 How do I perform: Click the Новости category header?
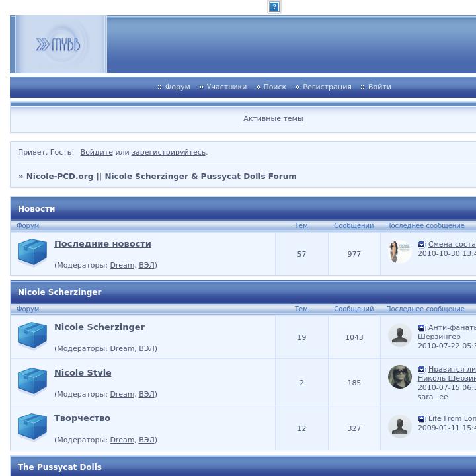click(x=36, y=208)
